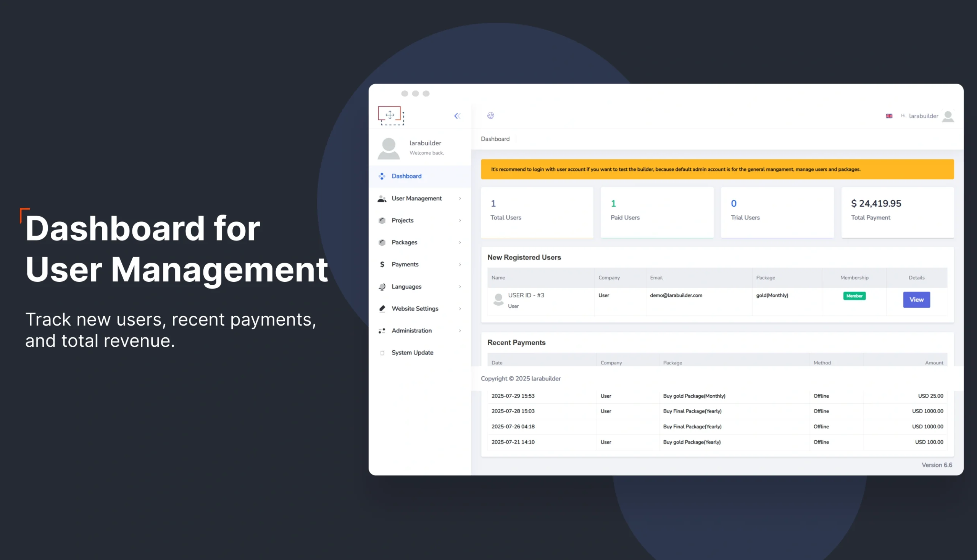Viewport: 977px width, 560px height.
Task: Click the Payments dollar sign icon
Action: point(382,264)
